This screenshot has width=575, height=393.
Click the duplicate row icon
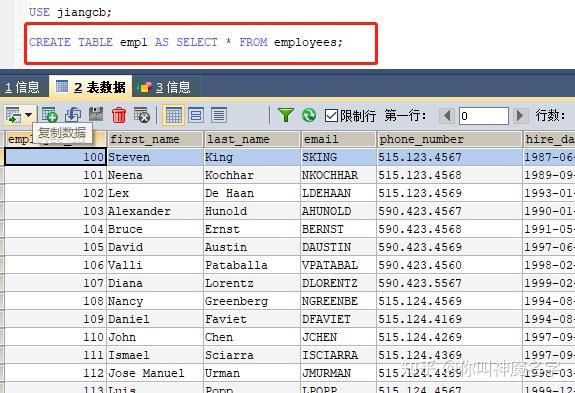(73, 115)
